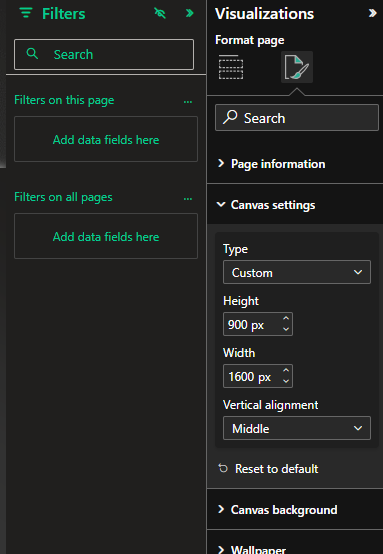Click the Filters pane Search field
Screen dimensions: 383x554
[x=104, y=54]
